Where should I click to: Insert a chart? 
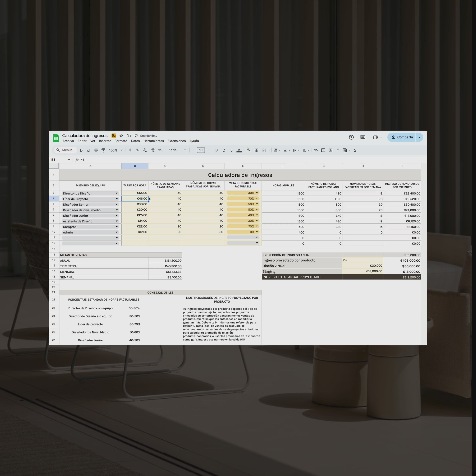(330, 150)
